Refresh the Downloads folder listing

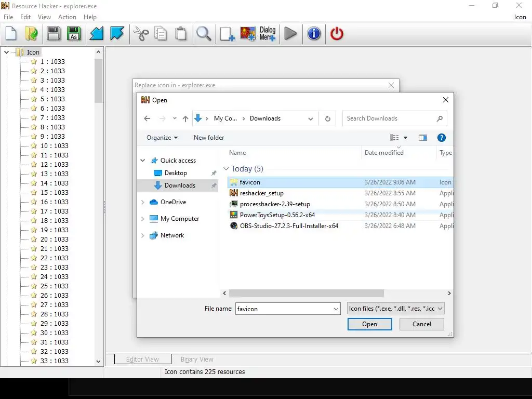pos(327,118)
